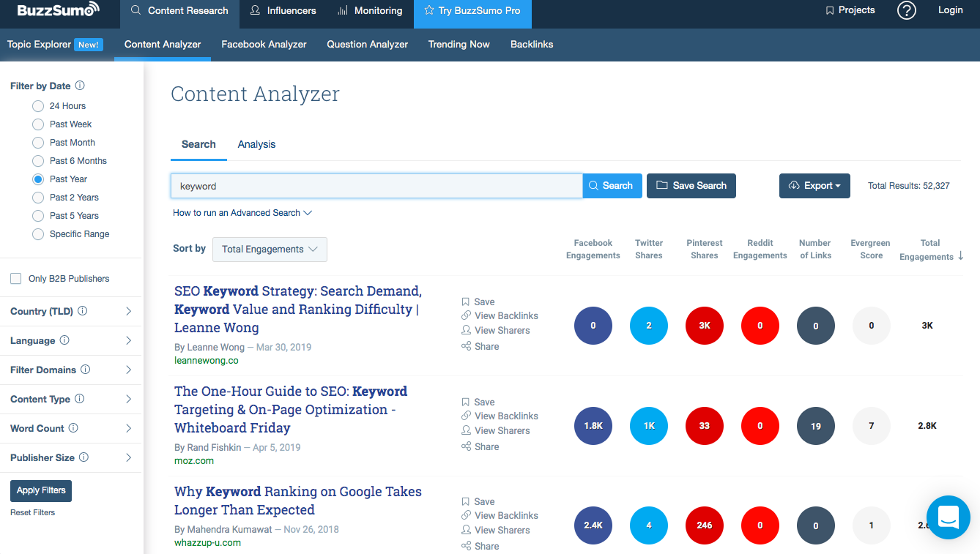Viewport: 980px width, 554px height.
Task: Click View Sharers for Leanne Wong article
Action: coord(495,331)
